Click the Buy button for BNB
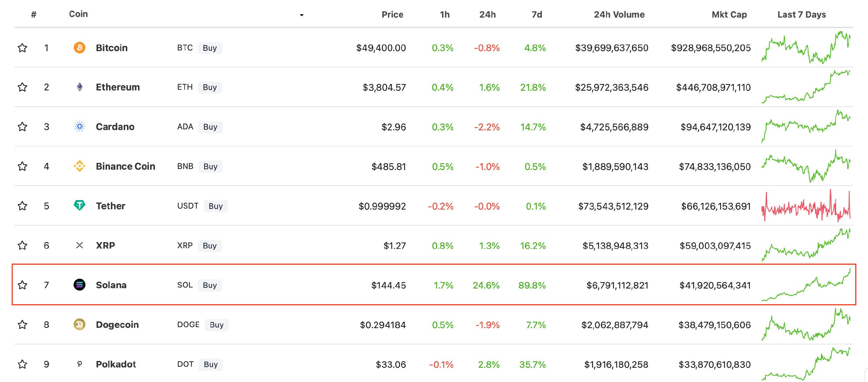The height and width of the screenshot is (382, 868). pos(211,167)
